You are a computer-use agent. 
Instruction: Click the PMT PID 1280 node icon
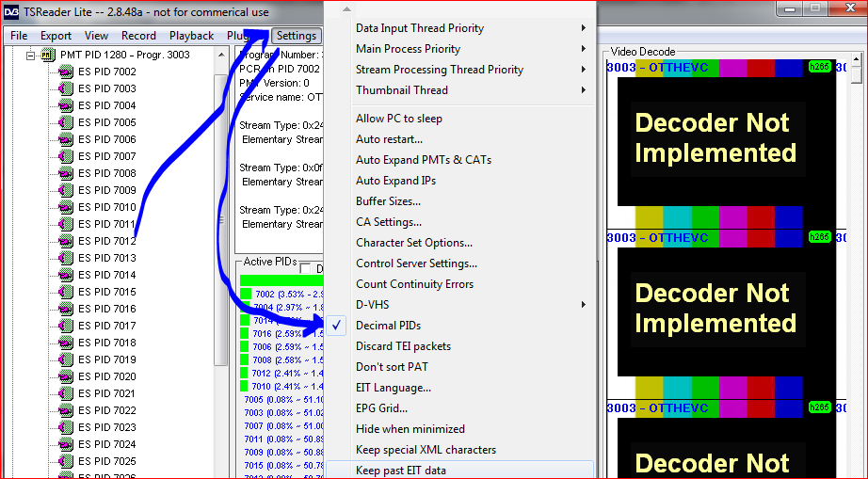[48, 55]
